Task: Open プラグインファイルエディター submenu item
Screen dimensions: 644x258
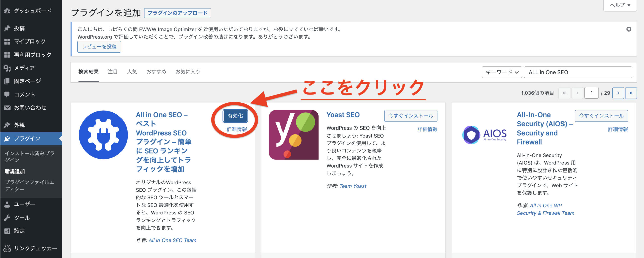Action: coord(29,186)
